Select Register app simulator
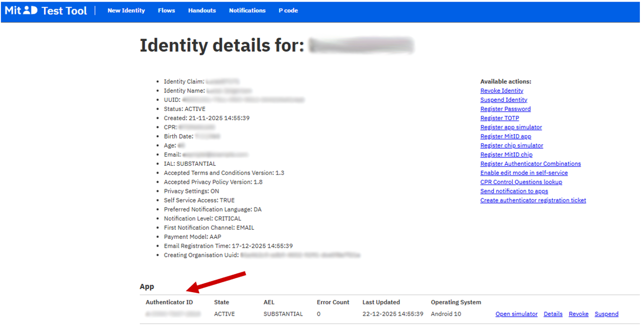644x329 pixels. point(511,127)
